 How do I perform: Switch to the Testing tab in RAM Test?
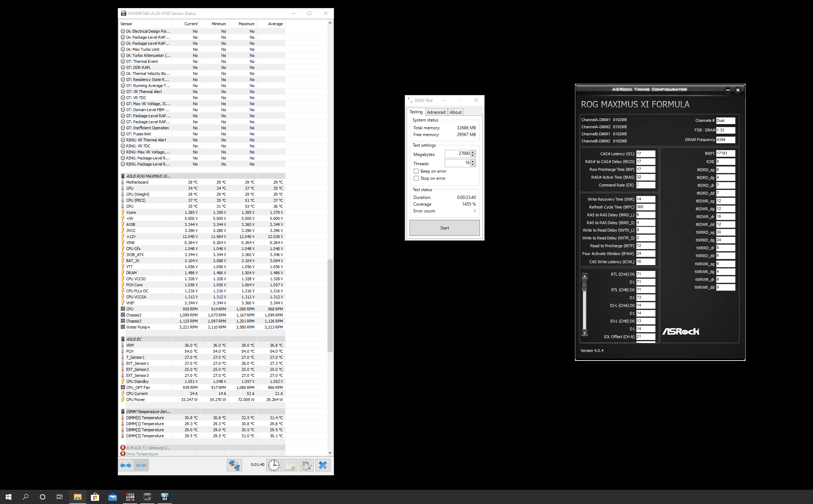pyautogui.click(x=416, y=112)
